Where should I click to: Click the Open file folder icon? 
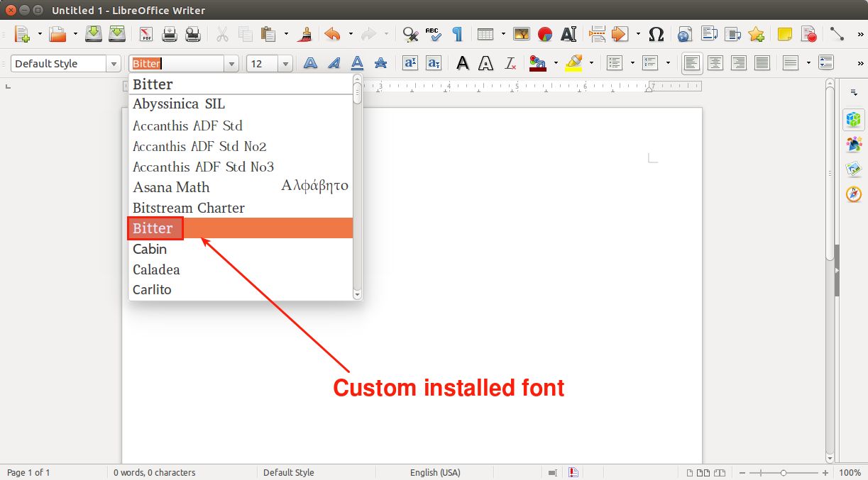[x=57, y=34]
